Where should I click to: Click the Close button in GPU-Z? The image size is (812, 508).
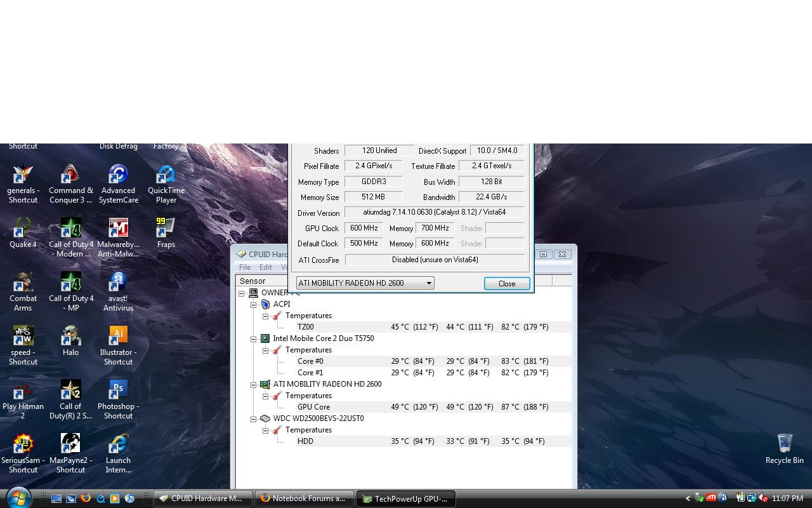[507, 284]
